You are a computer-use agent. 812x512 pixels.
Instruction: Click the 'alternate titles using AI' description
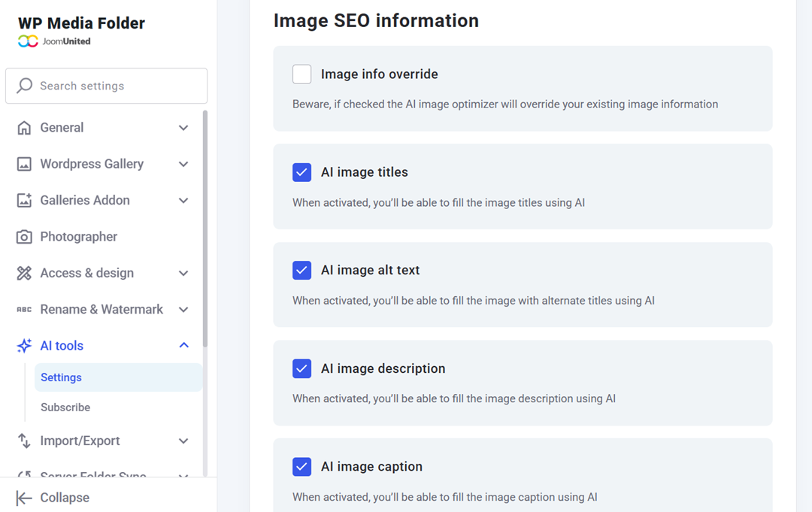tap(474, 300)
